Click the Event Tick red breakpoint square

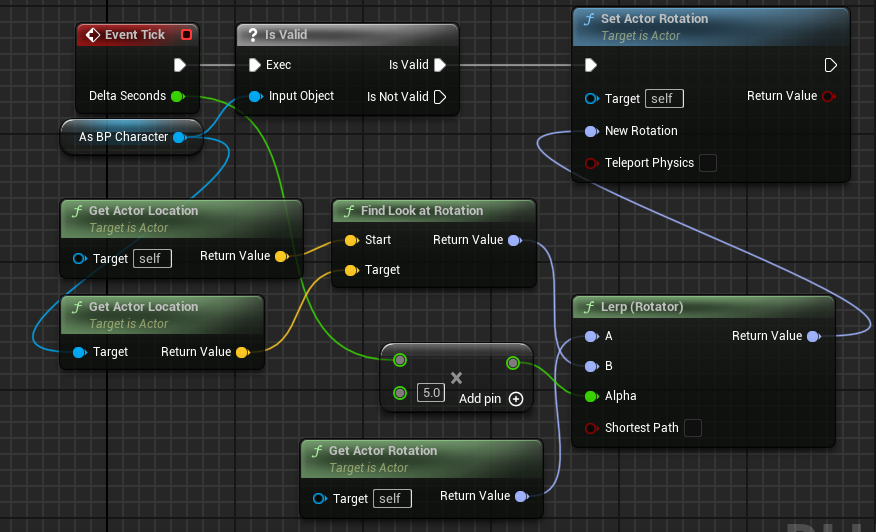pos(187,35)
